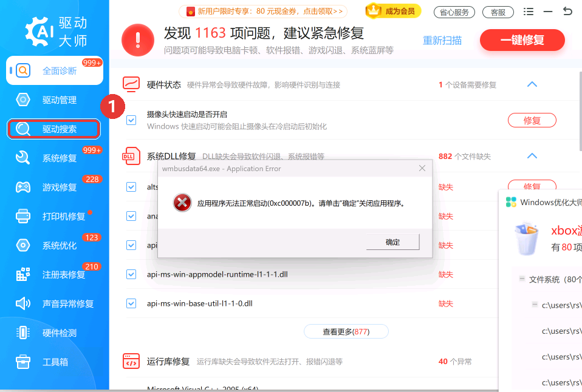Click 确定 in the error dialog
Screen dimensions: 582x392
coord(392,242)
